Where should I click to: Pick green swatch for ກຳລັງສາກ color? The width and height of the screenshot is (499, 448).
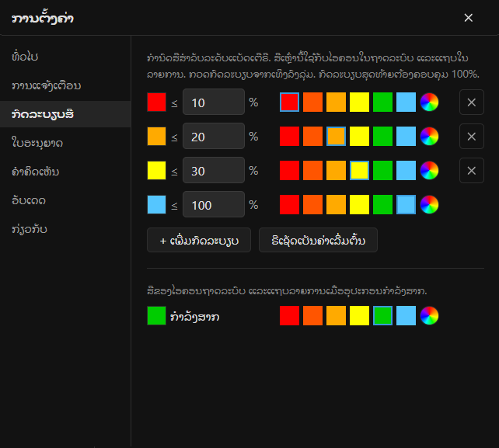pyautogui.click(x=383, y=316)
